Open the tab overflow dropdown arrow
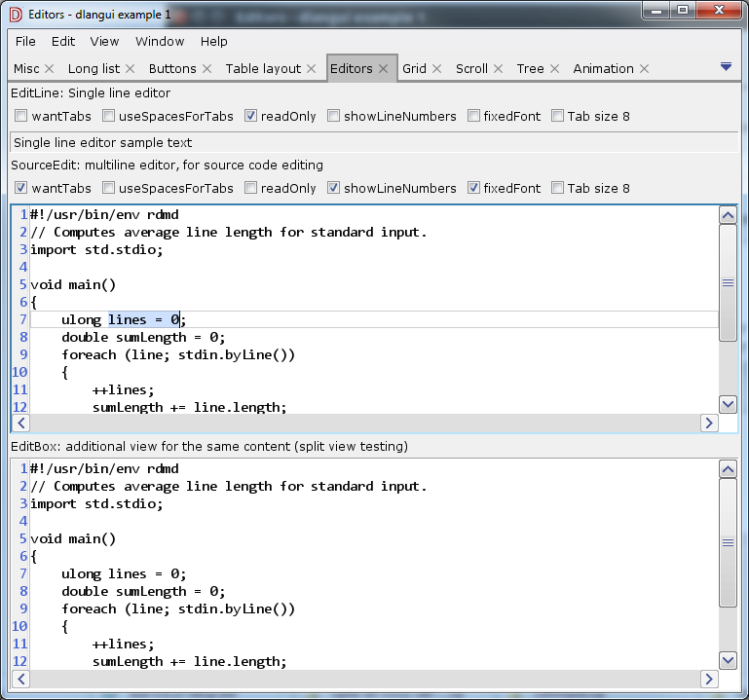The image size is (749, 700). click(x=726, y=66)
